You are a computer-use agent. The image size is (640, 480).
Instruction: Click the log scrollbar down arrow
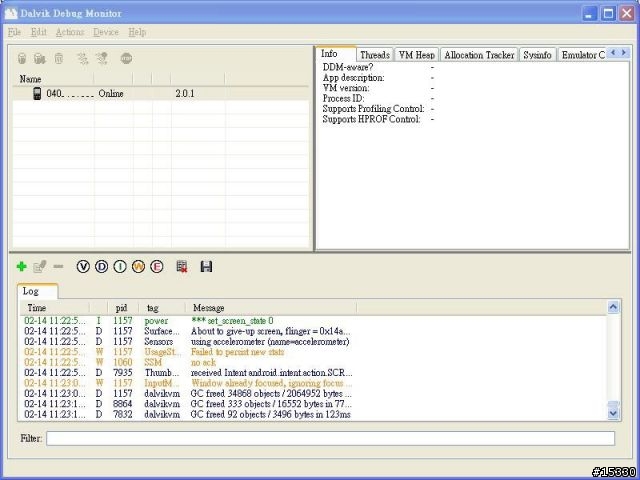click(613, 413)
